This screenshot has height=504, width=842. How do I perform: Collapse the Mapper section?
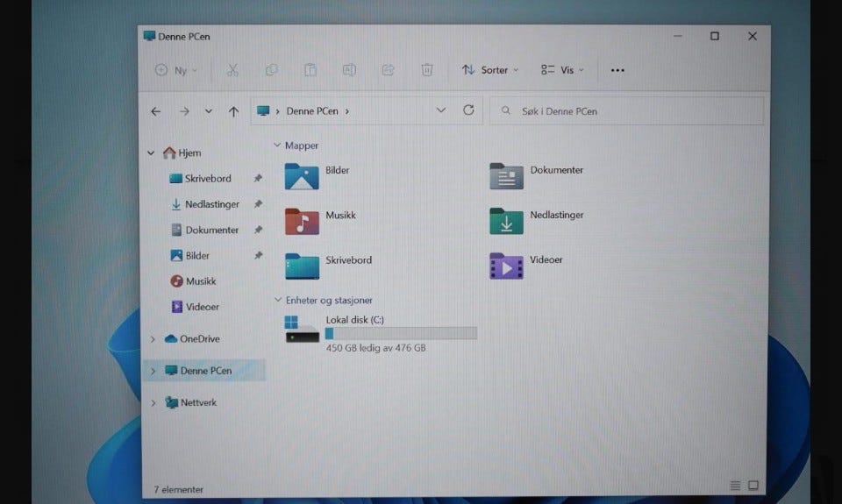[277, 145]
